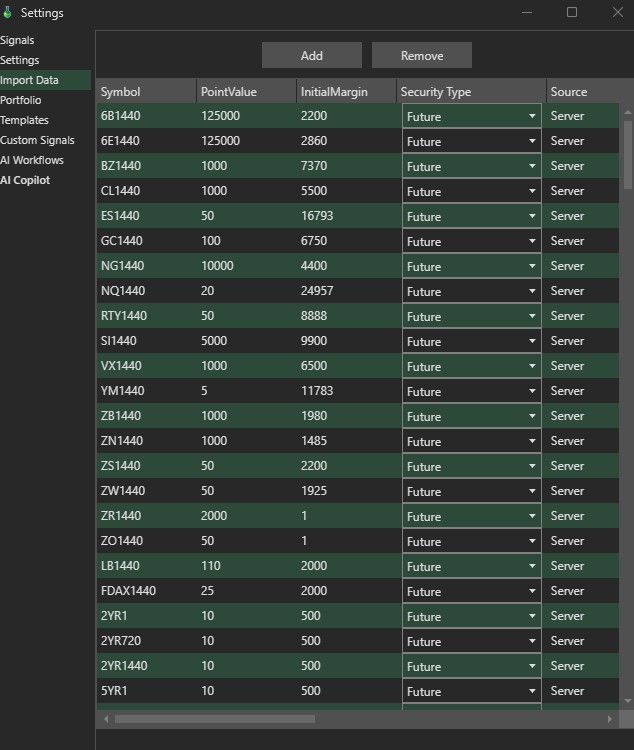Click InitialMargin value 16793
This screenshot has width=634, height=750.
click(317, 216)
